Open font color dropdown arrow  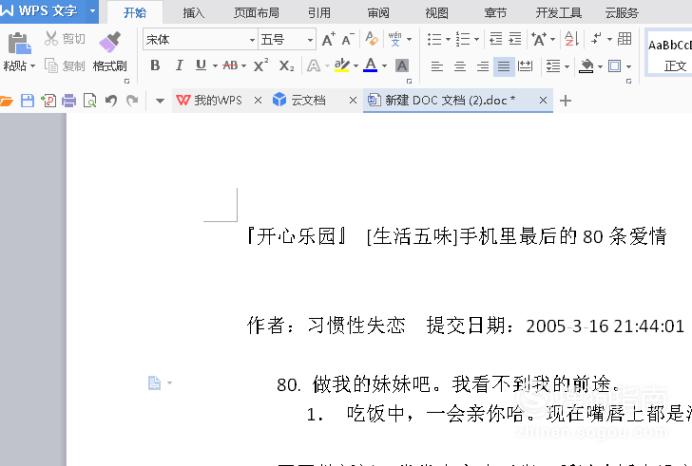384,66
